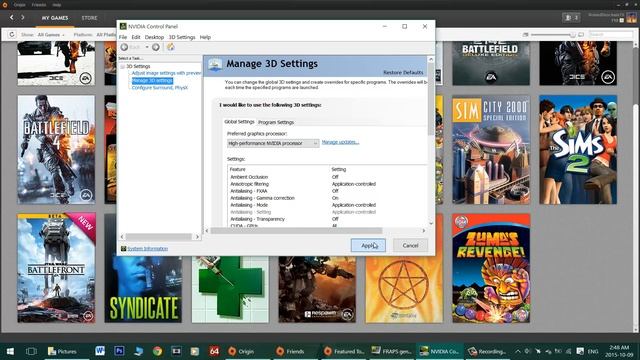Open the preferred graphics processor dropdown
The width and height of the screenshot is (640, 360).
pyautogui.click(x=273, y=143)
